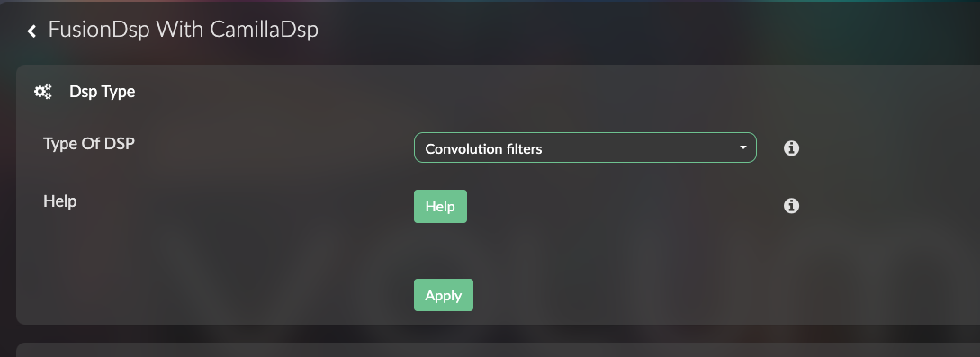Image resolution: width=980 pixels, height=357 pixels.
Task: Click the FusionDsp With CamillaDsp page title
Action: point(183,30)
